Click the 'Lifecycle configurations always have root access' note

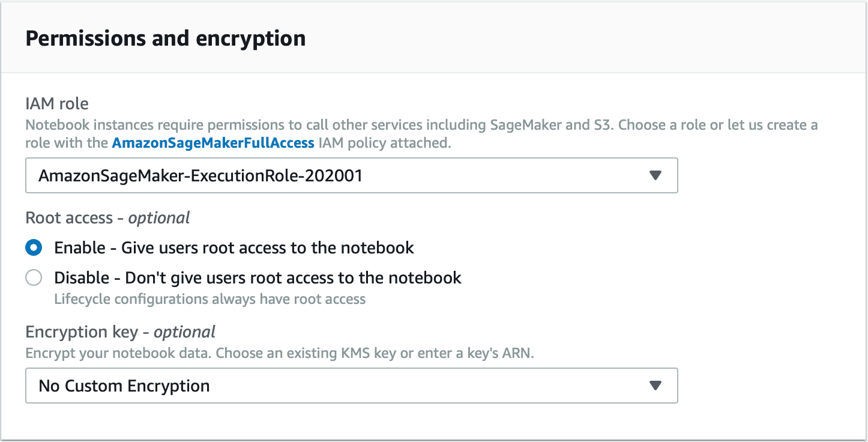[209, 298]
